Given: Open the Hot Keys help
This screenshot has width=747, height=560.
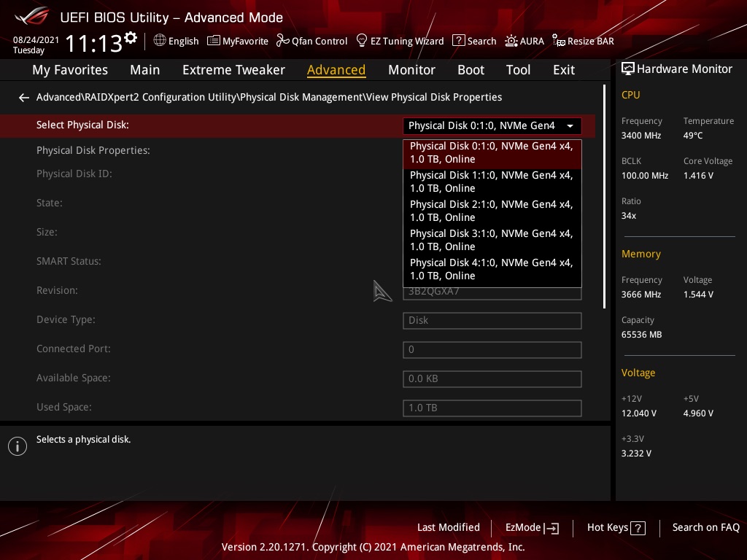Looking at the screenshot, I should pyautogui.click(x=616, y=528).
